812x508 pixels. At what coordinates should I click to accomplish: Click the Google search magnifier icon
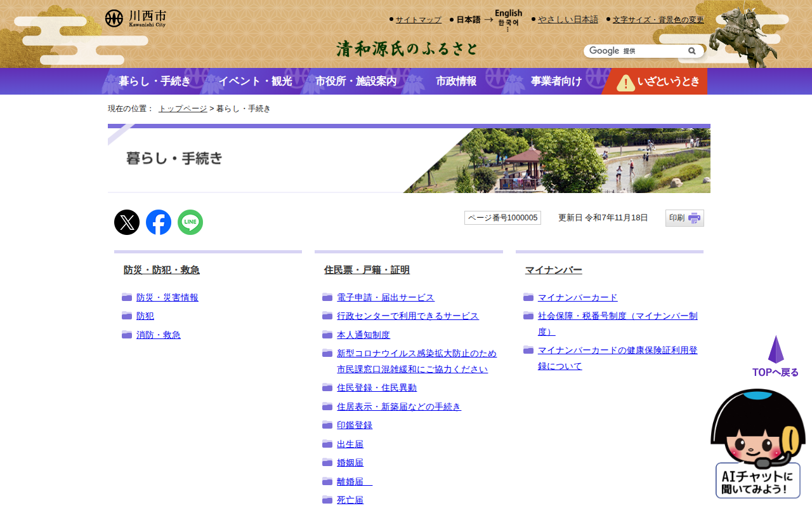[x=692, y=51]
